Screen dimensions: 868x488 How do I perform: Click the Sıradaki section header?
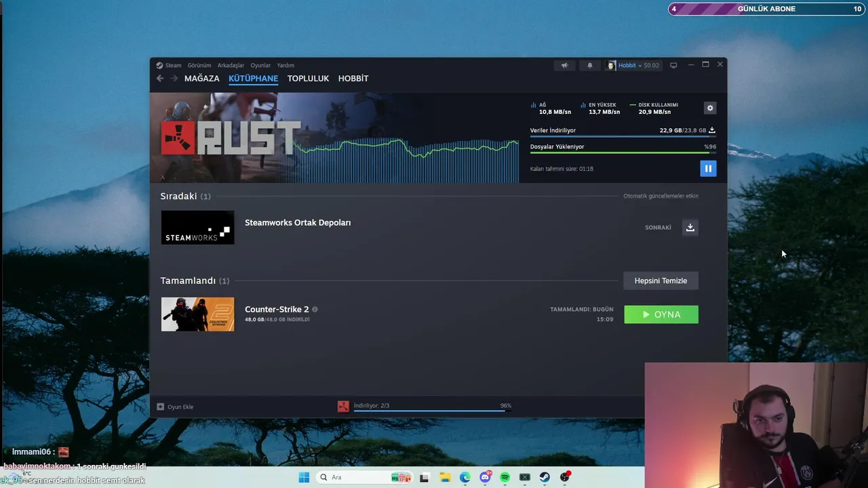tap(185, 196)
